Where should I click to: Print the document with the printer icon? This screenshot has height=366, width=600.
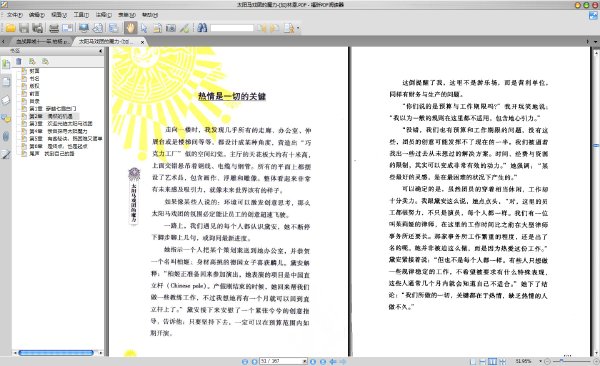pos(54,28)
